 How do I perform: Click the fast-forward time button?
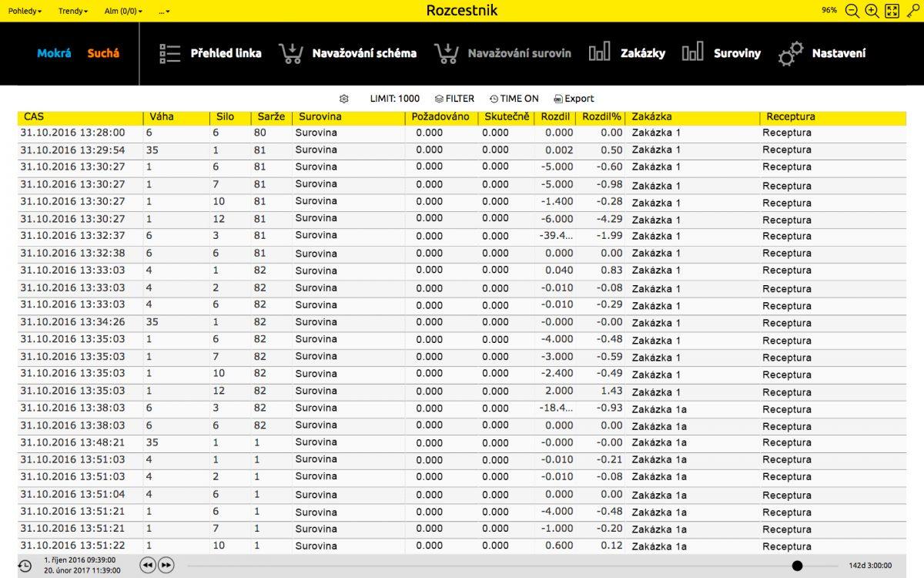click(166, 566)
